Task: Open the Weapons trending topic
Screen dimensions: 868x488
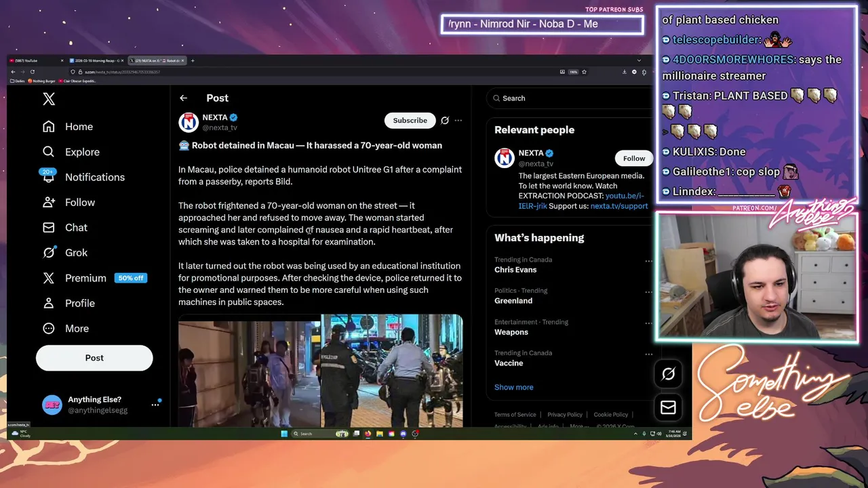Action: pos(511,332)
